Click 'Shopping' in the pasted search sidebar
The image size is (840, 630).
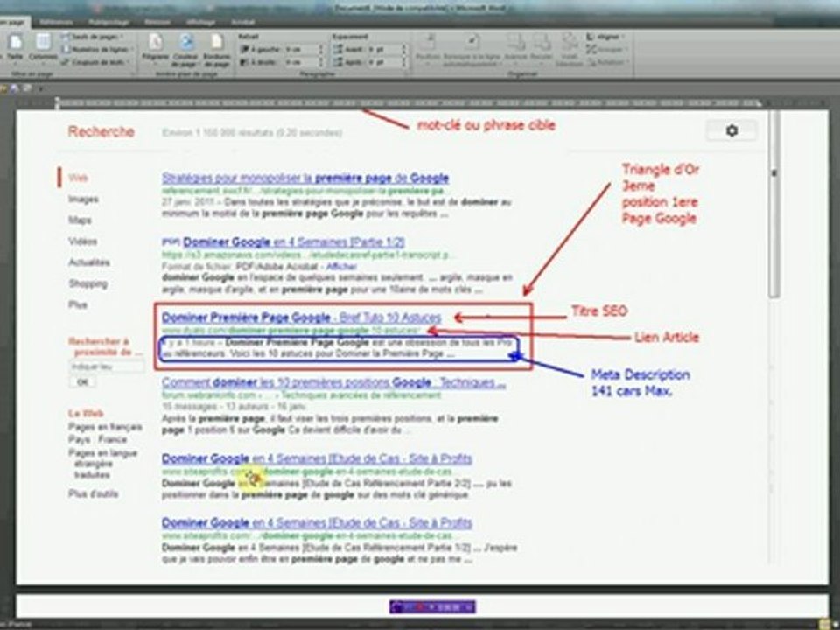pyautogui.click(x=87, y=283)
